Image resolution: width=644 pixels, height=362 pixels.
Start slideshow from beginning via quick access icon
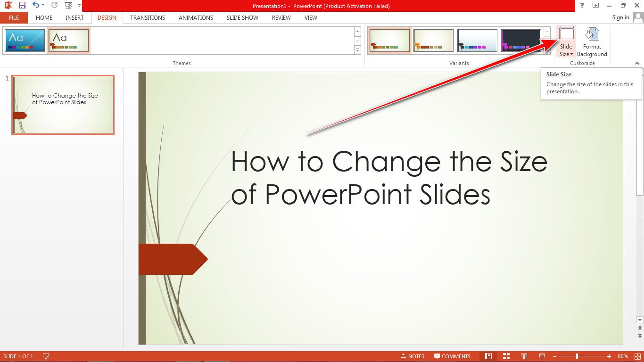69,6
